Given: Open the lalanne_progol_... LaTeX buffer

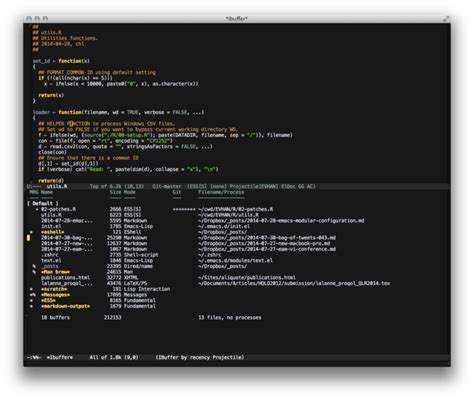Looking at the screenshot, I should click(67, 283).
